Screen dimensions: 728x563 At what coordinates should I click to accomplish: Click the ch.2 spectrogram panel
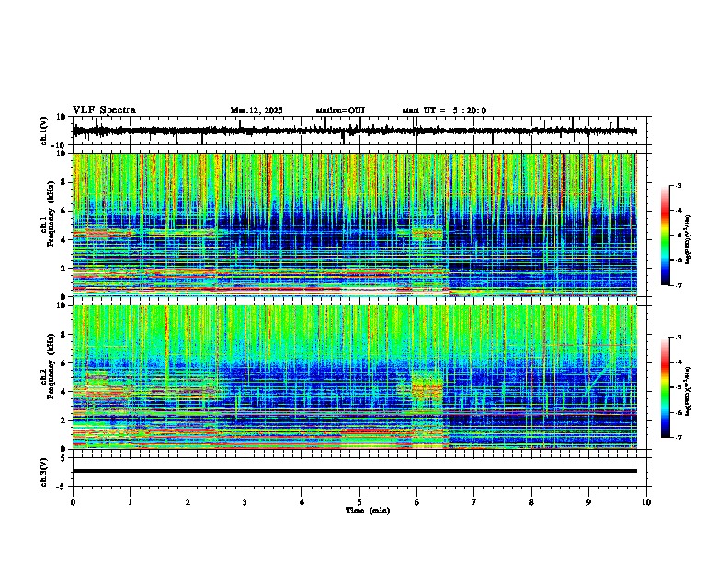pos(354,377)
